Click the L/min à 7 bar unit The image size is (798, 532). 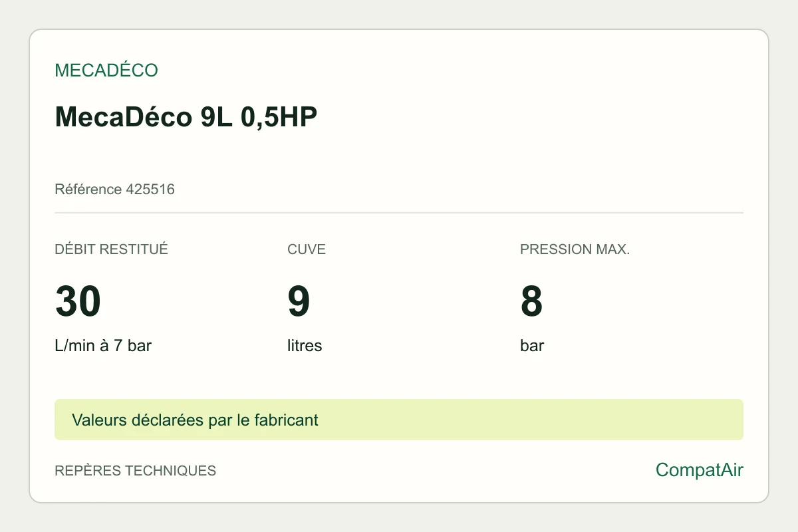pos(103,346)
